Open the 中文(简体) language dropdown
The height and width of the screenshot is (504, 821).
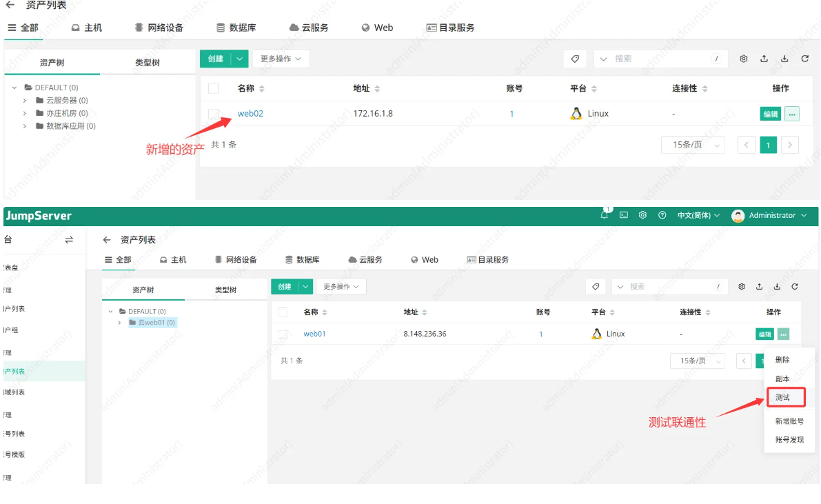(698, 215)
